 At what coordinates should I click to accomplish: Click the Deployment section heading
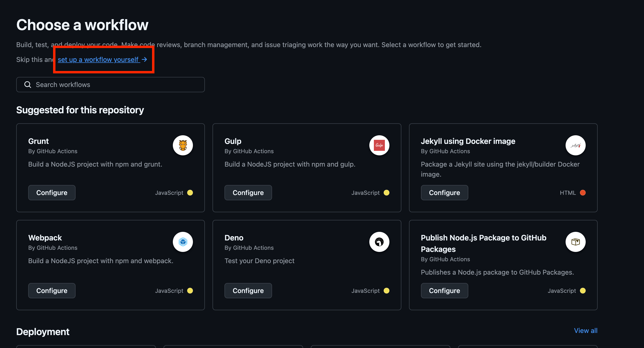pyautogui.click(x=43, y=332)
